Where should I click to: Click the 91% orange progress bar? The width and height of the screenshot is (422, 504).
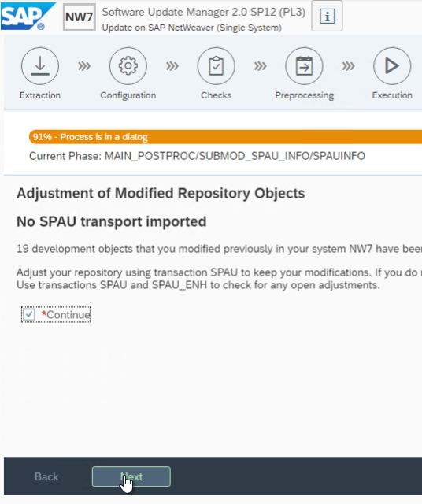tap(225, 137)
